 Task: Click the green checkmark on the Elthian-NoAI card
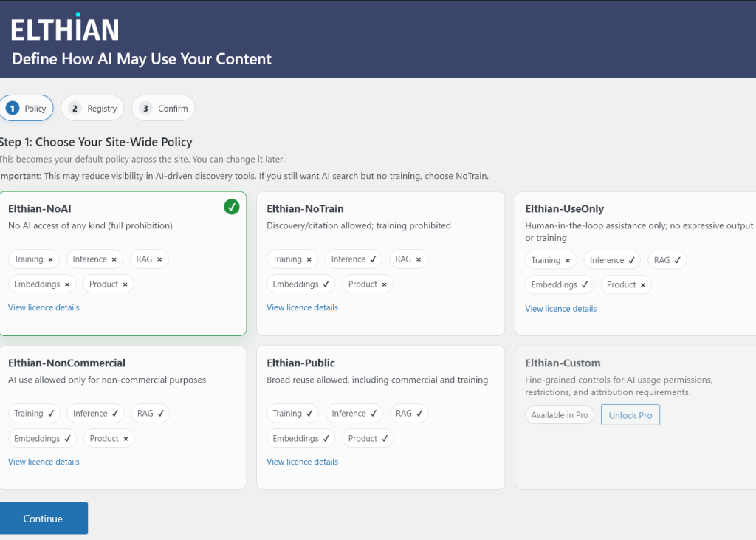pos(232,208)
